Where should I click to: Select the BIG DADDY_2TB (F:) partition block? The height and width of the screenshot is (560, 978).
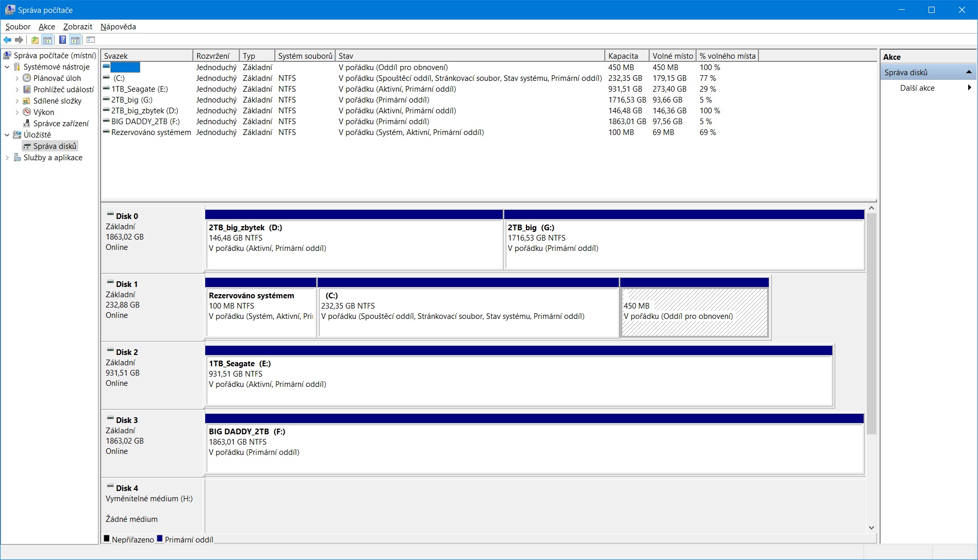(534, 447)
